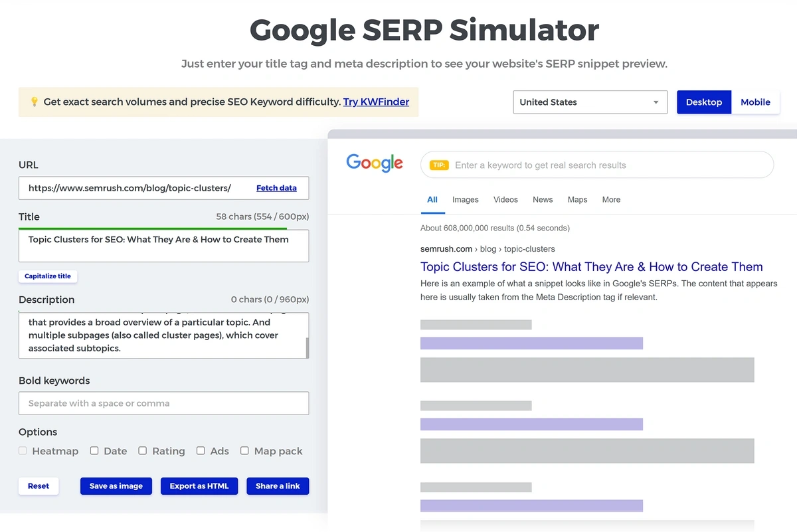The image size is (797, 532).
Task: Focus the Title text field
Action: (x=163, y=246)
